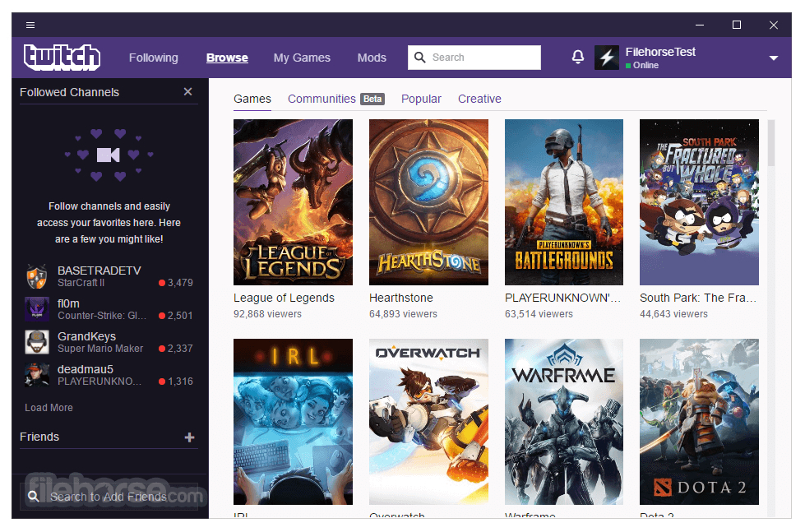The image size is (805, 532).
Task: Expand the account dropdown arrow
Action: [773, 58]
